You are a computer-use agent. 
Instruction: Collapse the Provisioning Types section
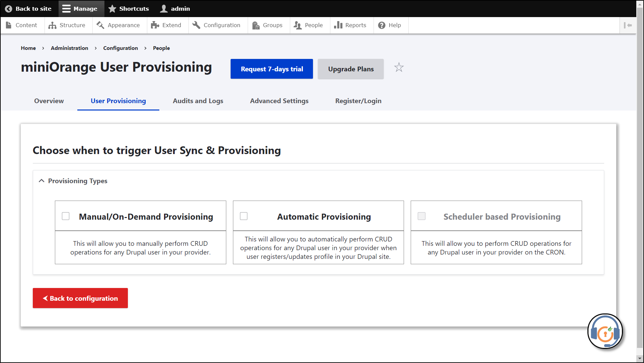point(42,181)
